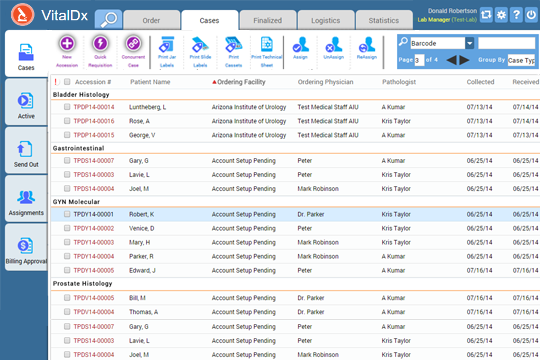Open accession TPDV14-00004 link
This screenshot has height=360, width=540.
coord(94,312)
